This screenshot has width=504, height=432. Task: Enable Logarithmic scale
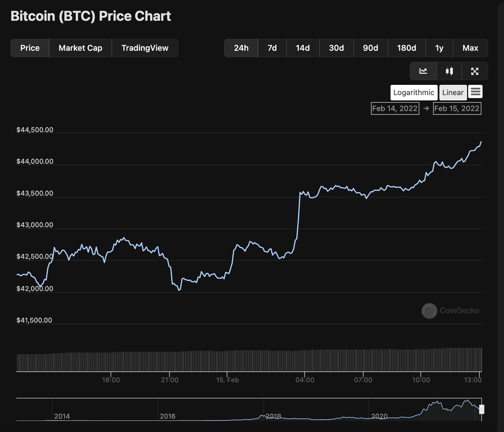pyautogui.click(x=414, y=93)
